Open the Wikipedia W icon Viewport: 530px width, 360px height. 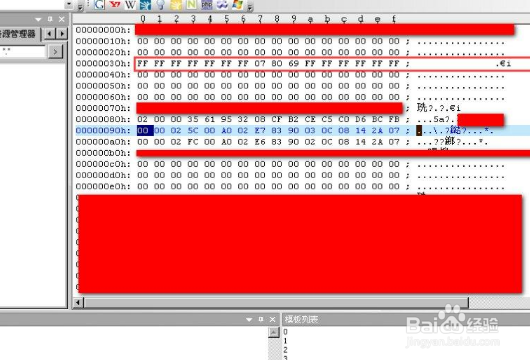pyautogui.click(x=130, y=5)
